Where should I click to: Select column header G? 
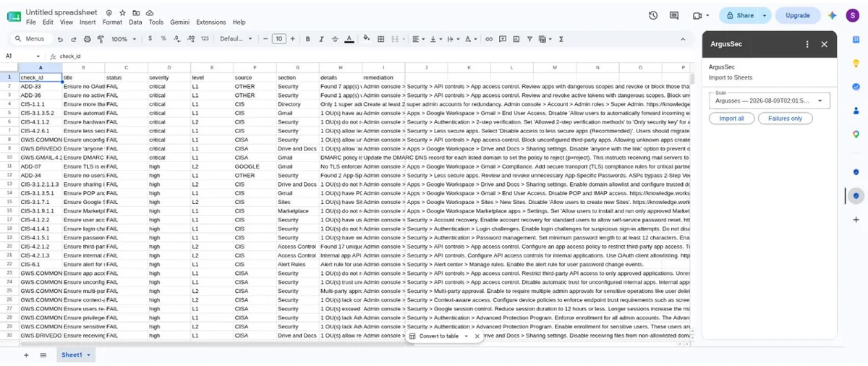(x=297, y=68)
